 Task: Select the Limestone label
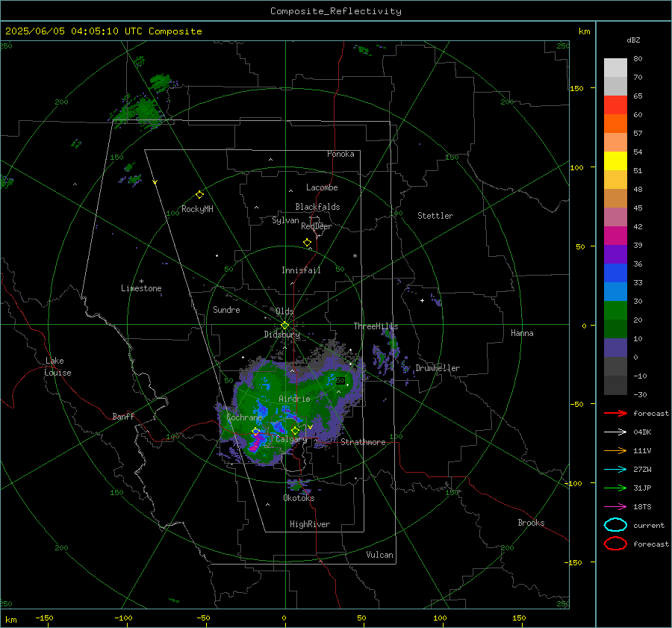click(x=141, y=288)
